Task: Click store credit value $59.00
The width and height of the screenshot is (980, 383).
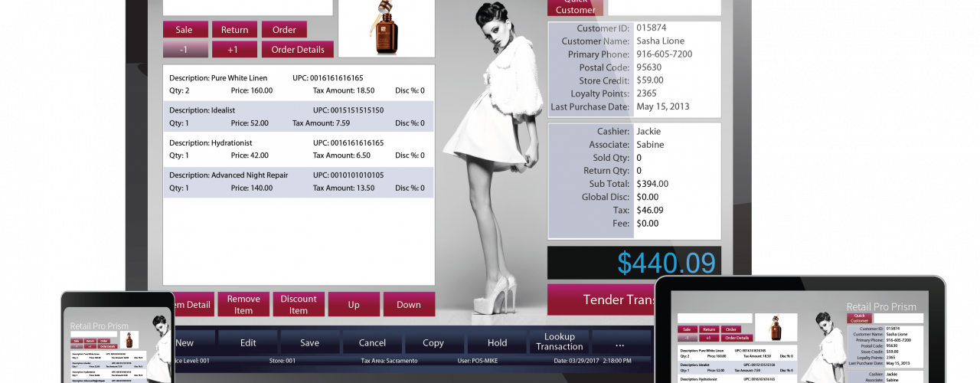Action: tap(650, 80)
